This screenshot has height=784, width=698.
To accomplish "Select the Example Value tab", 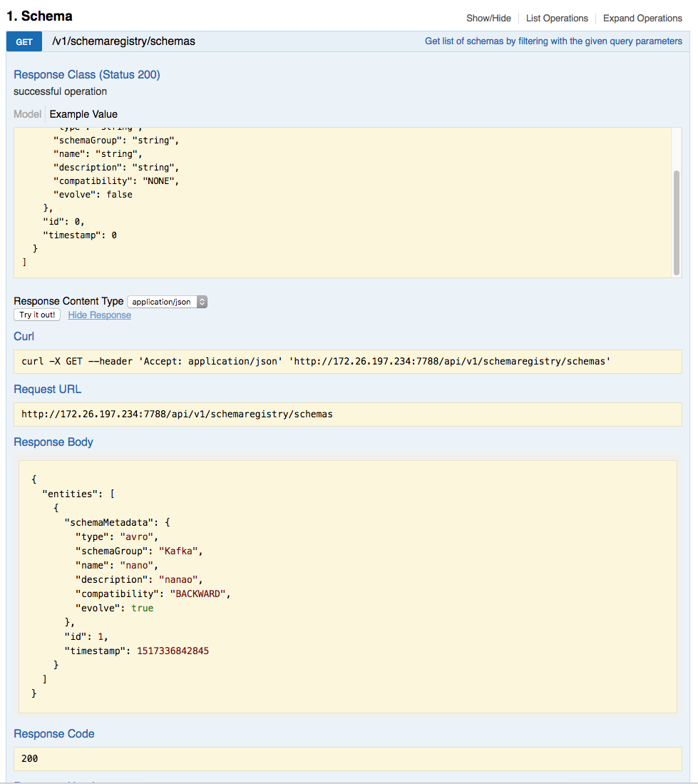I will (x=83, y=114).
